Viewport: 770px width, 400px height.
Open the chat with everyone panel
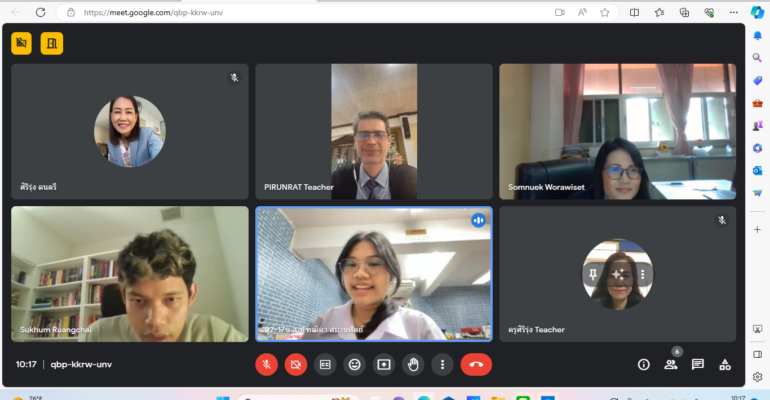pyautogui.click(x=698, y=365)
